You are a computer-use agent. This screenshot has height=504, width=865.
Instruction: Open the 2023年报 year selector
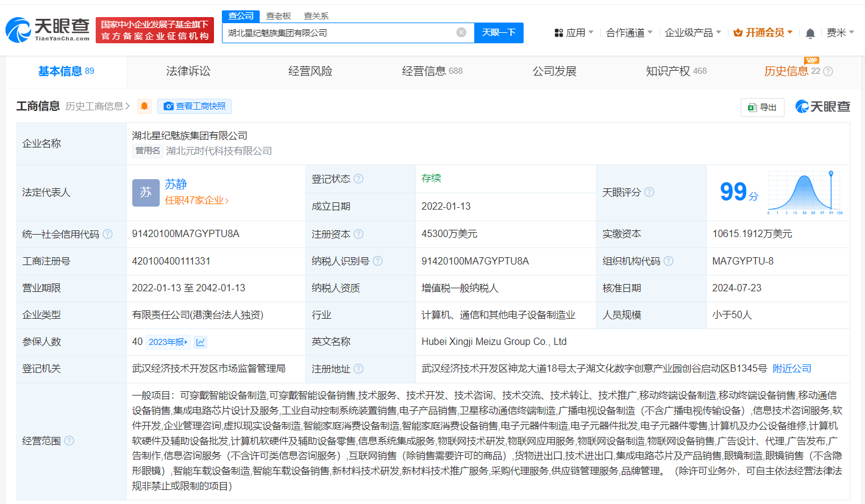click(x=168, y=342)
